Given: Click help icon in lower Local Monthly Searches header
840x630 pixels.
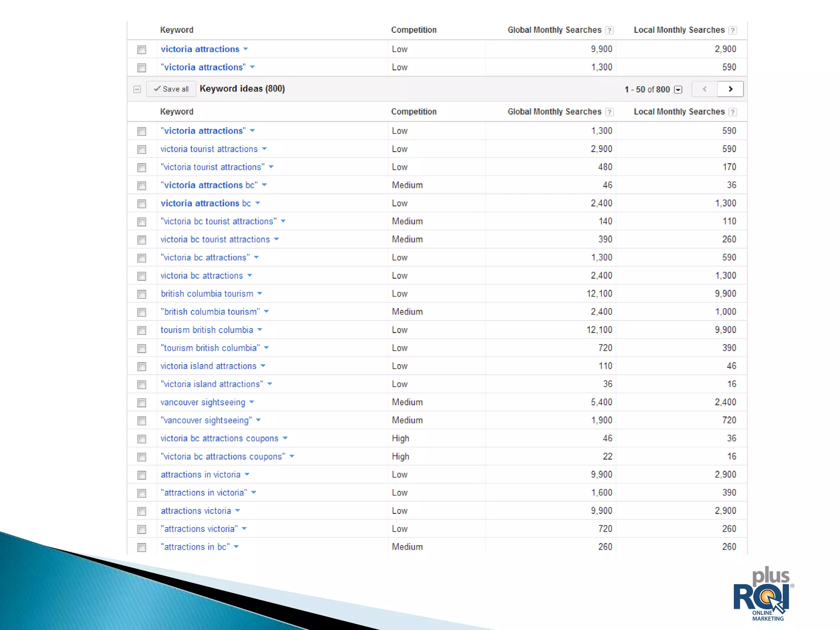Looking at the screenshot, I should click(x=733, y=112).
